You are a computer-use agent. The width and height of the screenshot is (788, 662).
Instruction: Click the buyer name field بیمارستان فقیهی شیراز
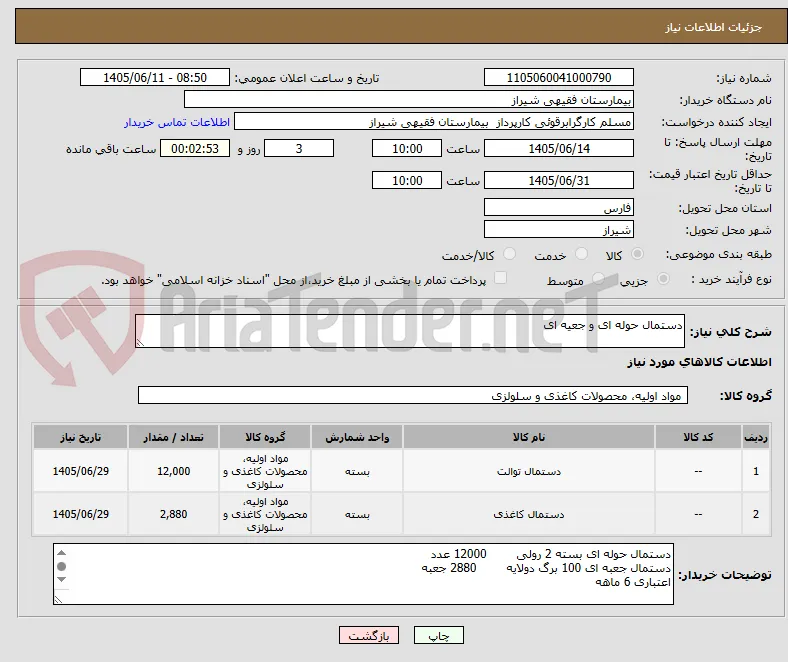[x=409, y=100]
